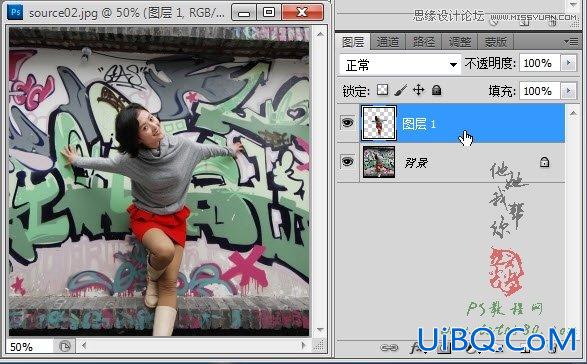Click the 50% zoom level field
Image resolution: width=587 pixels, height=364 pixels.
pyautogui.click(x=30, y=347)
